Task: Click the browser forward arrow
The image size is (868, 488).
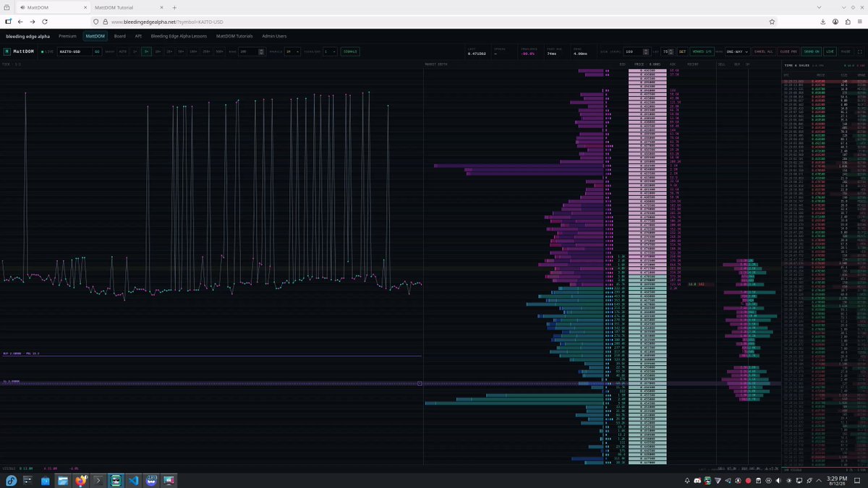Action: point(33,22)
